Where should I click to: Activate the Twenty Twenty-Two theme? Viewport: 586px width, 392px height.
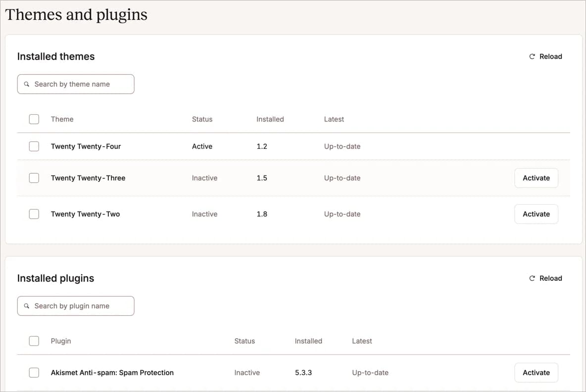pyautogui.click(x=536, y=214)
